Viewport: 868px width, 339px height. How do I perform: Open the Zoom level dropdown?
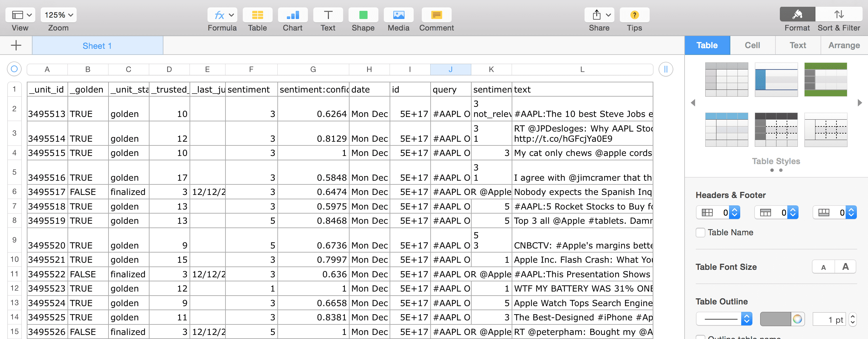[58, 15]
